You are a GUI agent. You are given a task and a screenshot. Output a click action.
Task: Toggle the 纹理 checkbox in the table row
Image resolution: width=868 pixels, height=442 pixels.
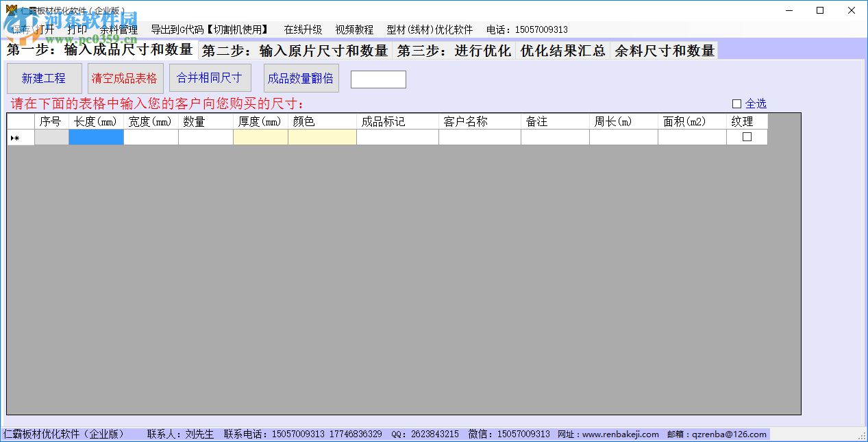746,136
